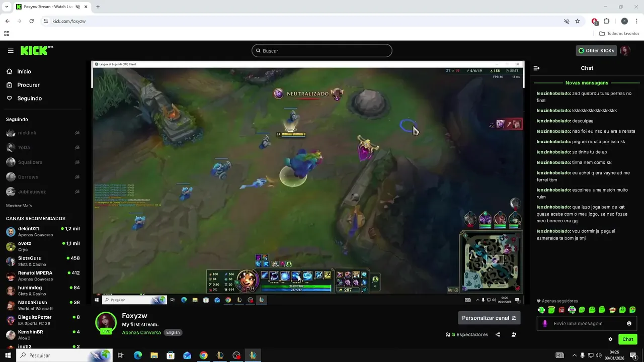This screenshot has height=362, width=644.
Task: Open recommended channel dekin021
Action: (x=42, y=231)
